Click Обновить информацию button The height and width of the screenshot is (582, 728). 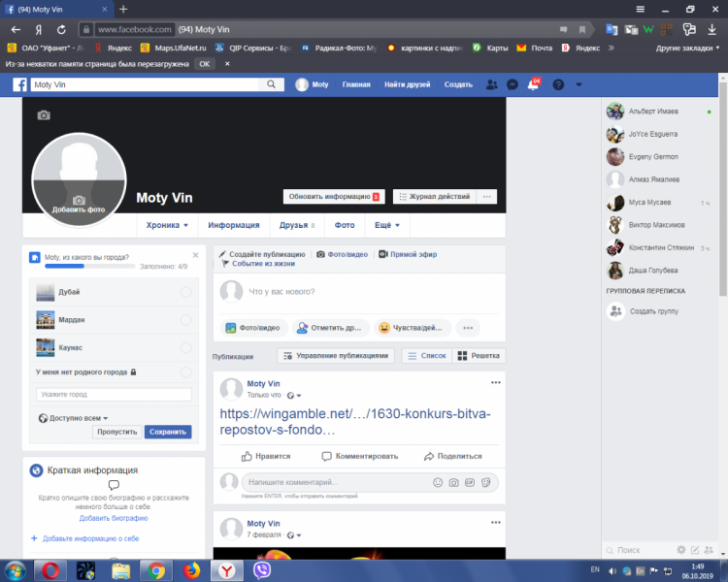[x=334, y=196]
